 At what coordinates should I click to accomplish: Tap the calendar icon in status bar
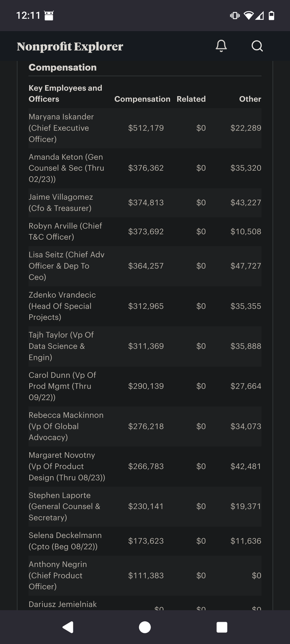point(49,15)
